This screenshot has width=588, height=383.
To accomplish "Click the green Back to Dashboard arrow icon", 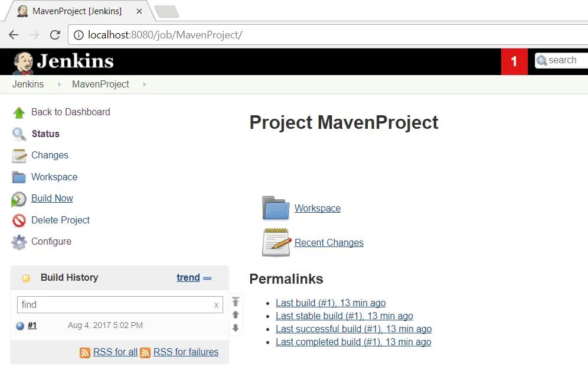I will point(19,112).
